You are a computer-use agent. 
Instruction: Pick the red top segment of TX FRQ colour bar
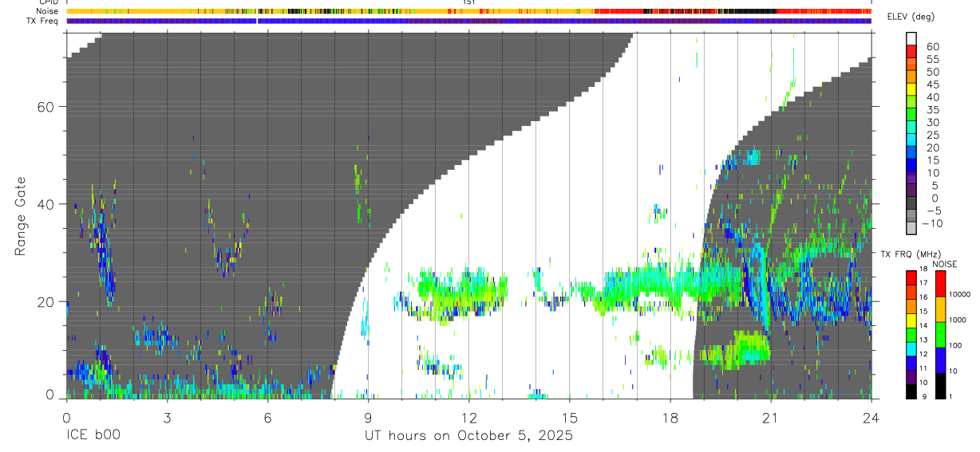911,277
